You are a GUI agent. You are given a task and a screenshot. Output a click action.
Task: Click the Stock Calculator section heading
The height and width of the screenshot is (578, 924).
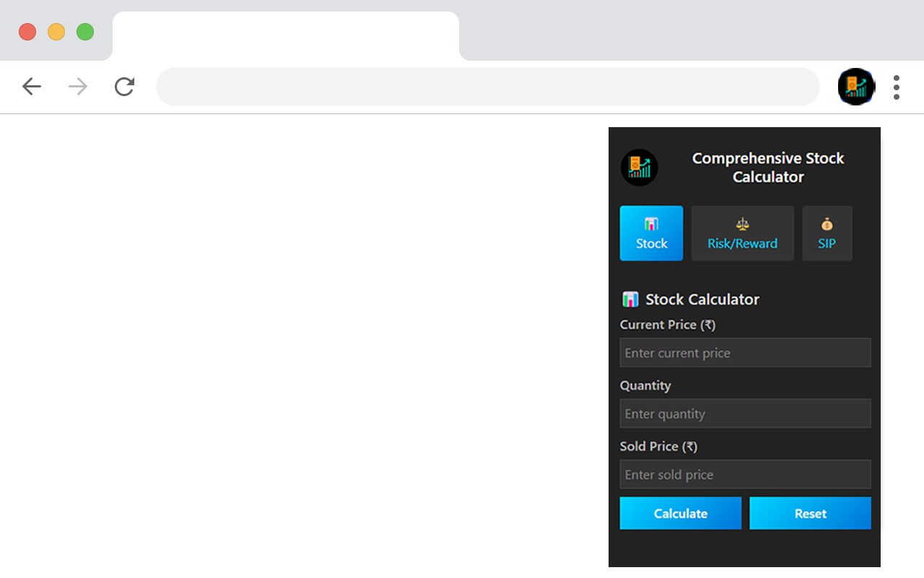tap(702, 299)
